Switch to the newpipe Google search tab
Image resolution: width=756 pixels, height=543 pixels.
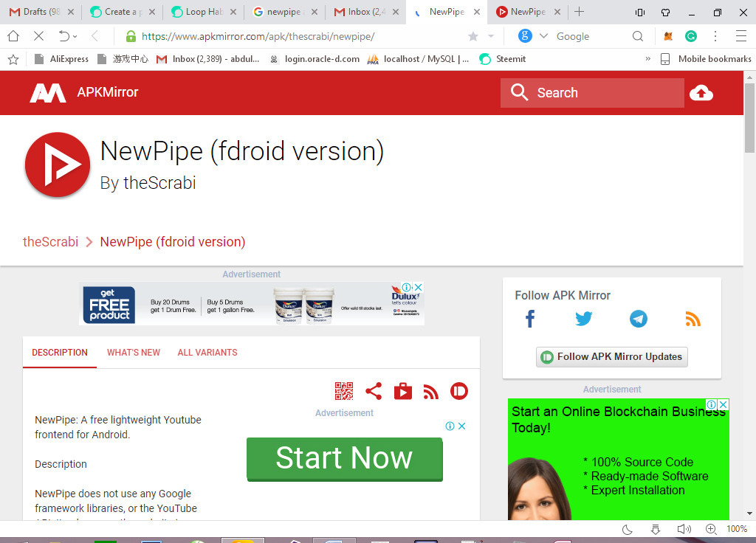click(278, 12)
